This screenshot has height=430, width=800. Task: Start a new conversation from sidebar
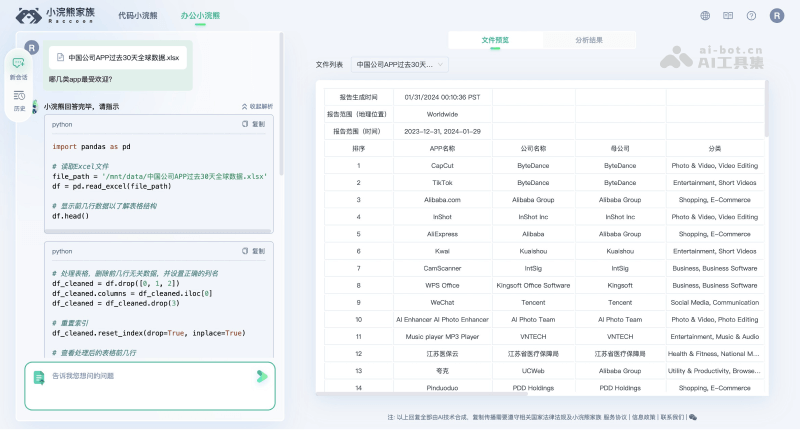19,67
